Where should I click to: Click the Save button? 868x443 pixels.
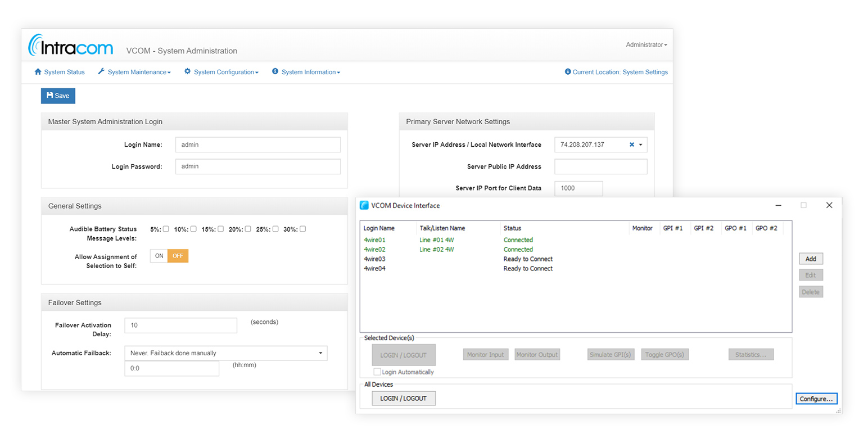tap(58, 96)
